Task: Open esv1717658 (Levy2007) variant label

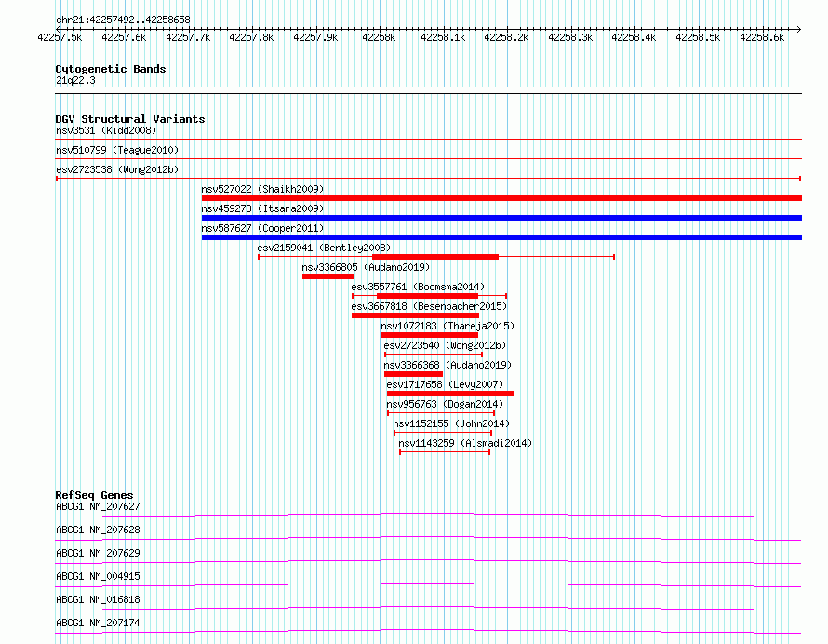Action: (445, 384)
